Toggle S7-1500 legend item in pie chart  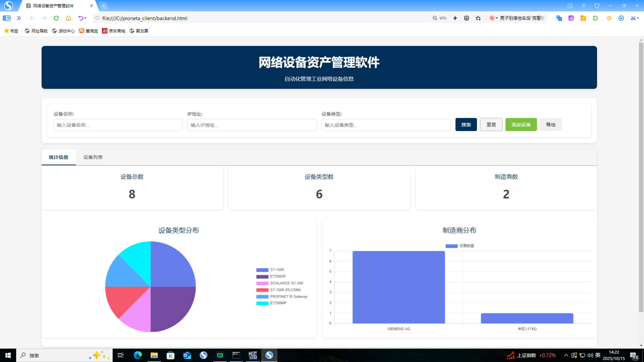click(x=277, y=270)
